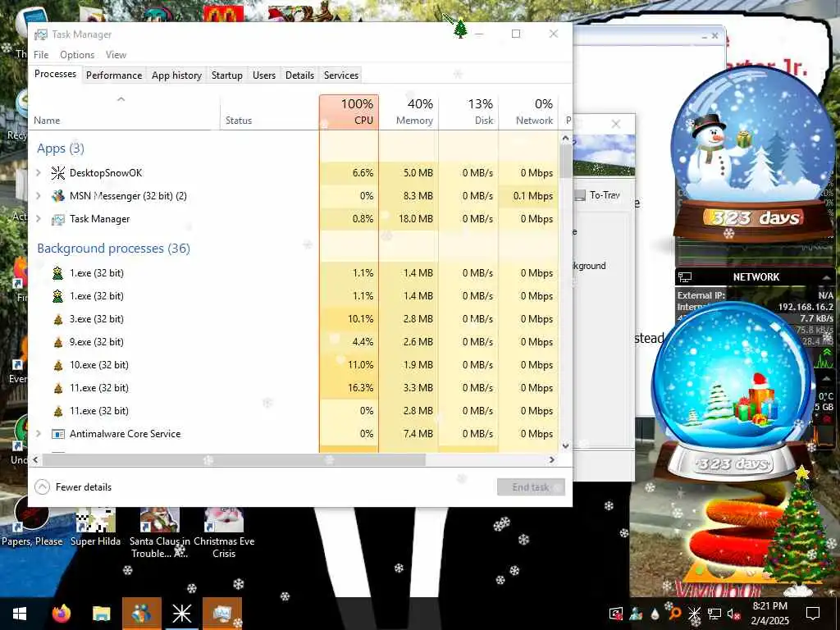
Task: Expand the MSN Messenger (32 bit) group
Action: (x=38, y=195)
